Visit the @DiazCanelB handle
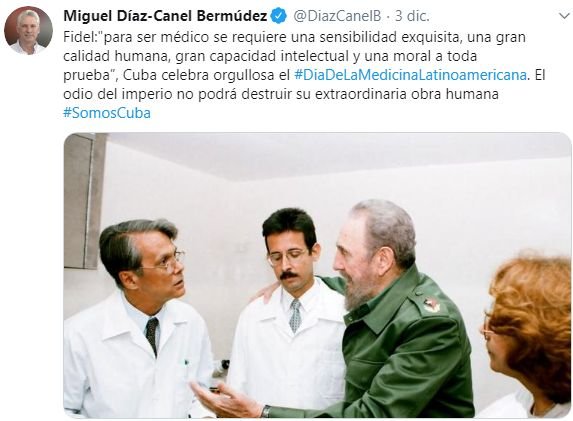The image size is (573, 421). tap(337, 16)
